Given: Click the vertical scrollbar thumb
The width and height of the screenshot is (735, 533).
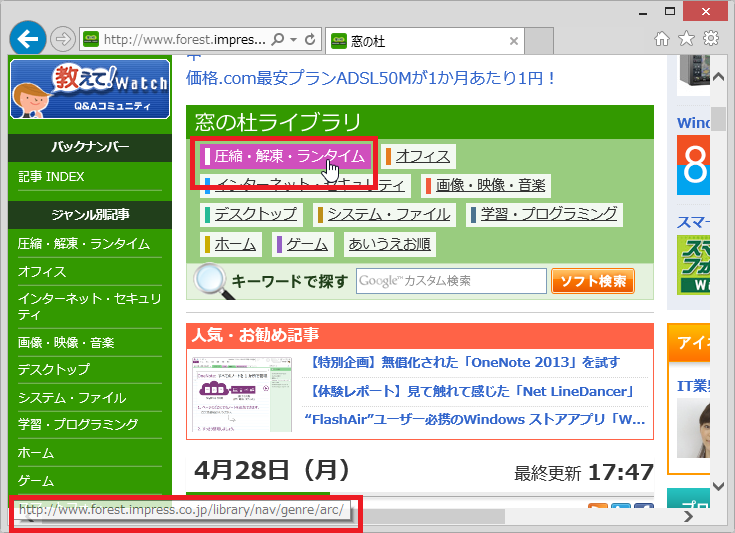Looking at the screenshot, I should click(x=718, y=118).
